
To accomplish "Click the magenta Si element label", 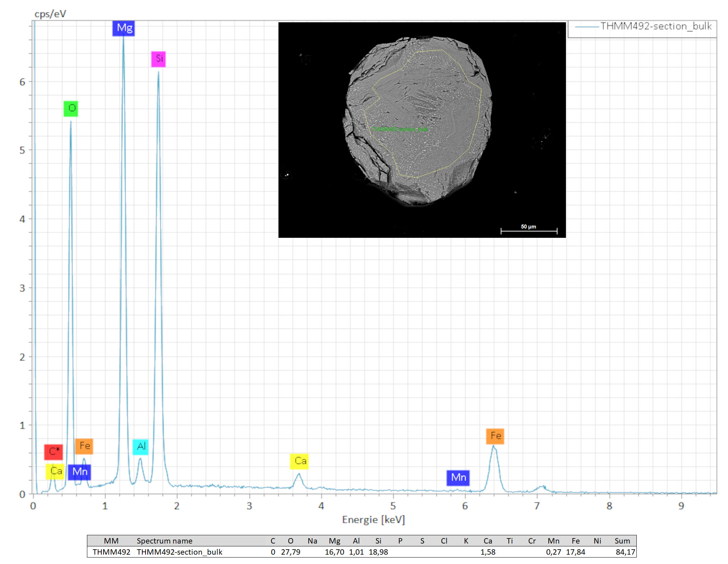I will pos(158,59).
